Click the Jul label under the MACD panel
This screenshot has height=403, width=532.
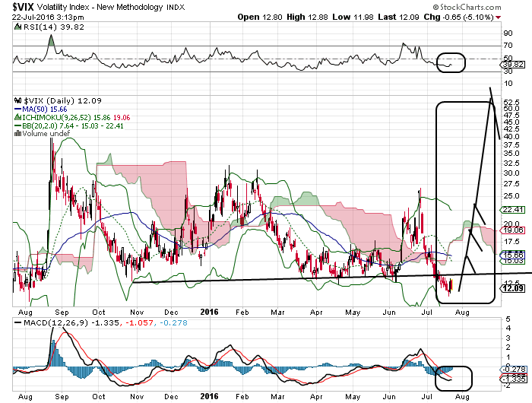click(426, 396)
